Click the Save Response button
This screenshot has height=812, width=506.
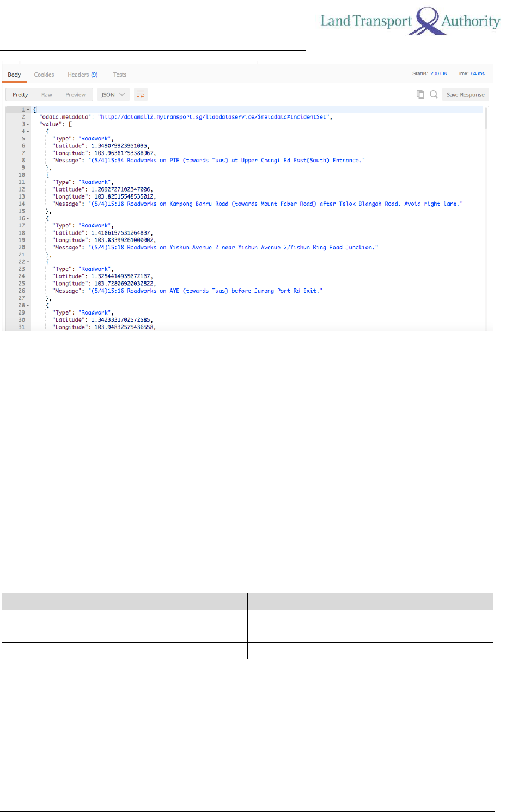point(466,95)
